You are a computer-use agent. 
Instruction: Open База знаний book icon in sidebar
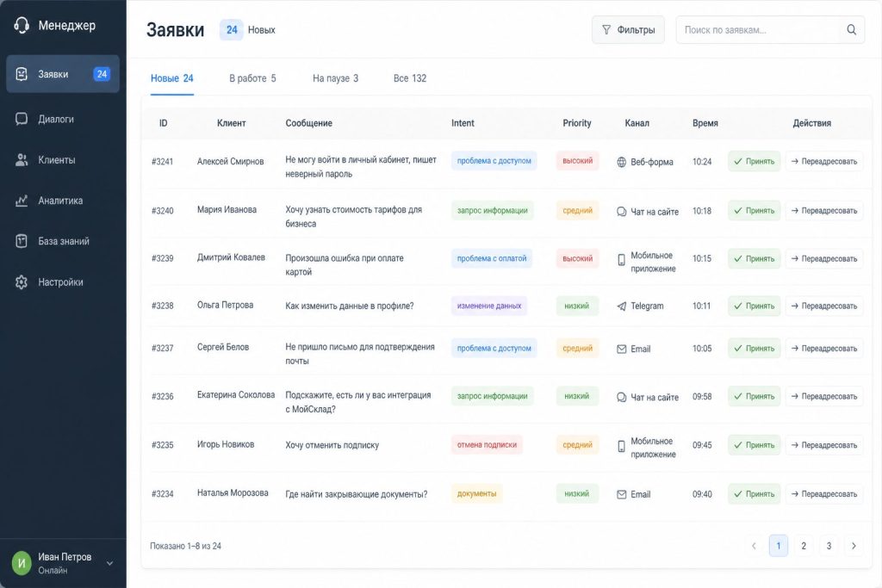coord(22,241)
